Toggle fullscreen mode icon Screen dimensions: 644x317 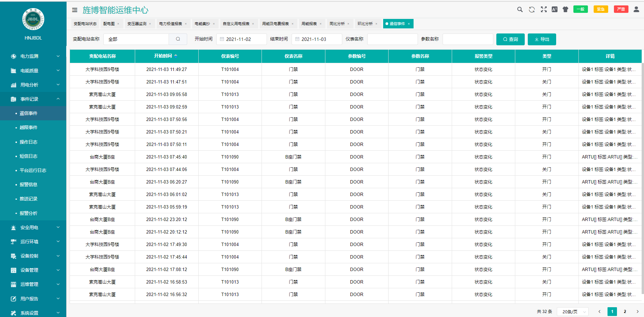[544, 9]
